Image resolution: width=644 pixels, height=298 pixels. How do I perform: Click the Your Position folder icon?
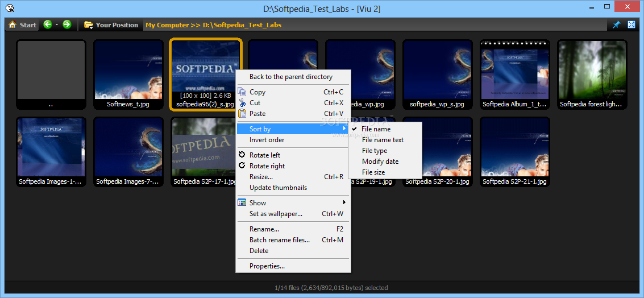point(88,24)
